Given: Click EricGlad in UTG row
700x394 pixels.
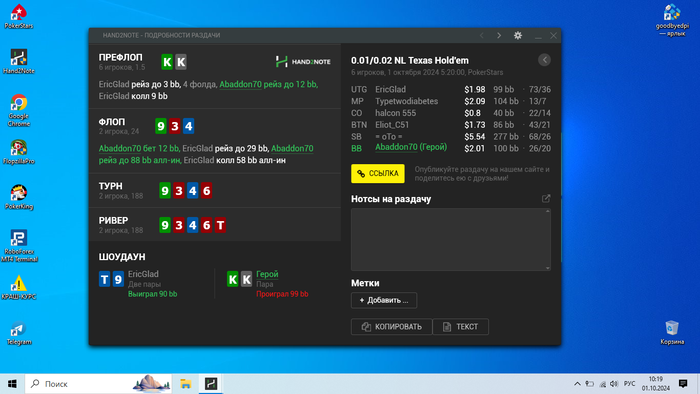Looking at the screenshot, I should [391, 90].
